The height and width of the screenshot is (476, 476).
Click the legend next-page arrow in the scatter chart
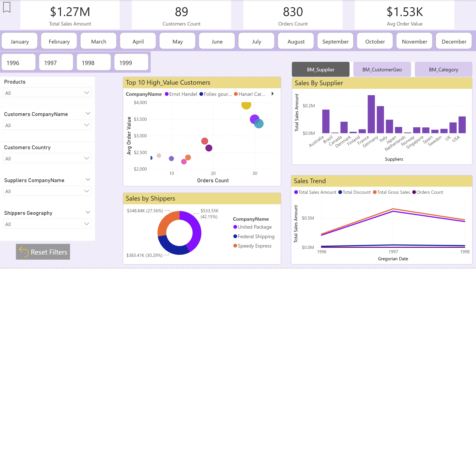click(273, 94)
